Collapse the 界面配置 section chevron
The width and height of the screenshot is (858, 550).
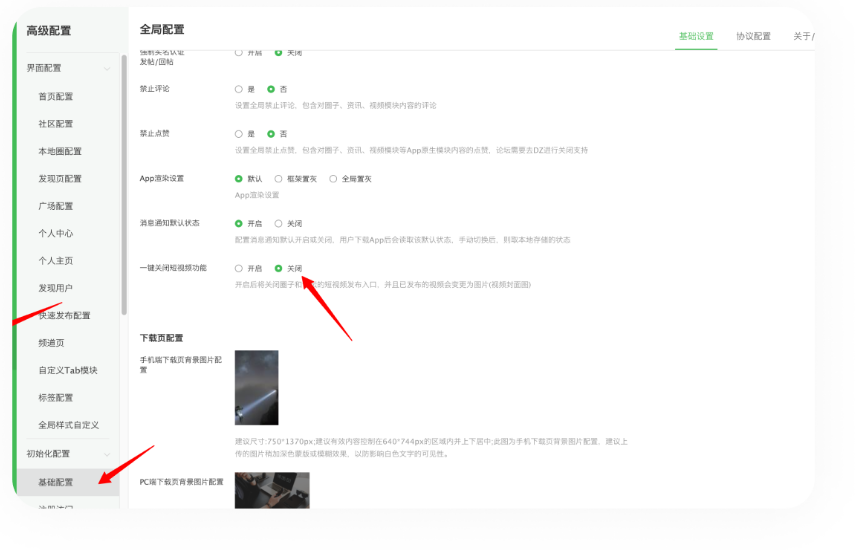point(107,69)
